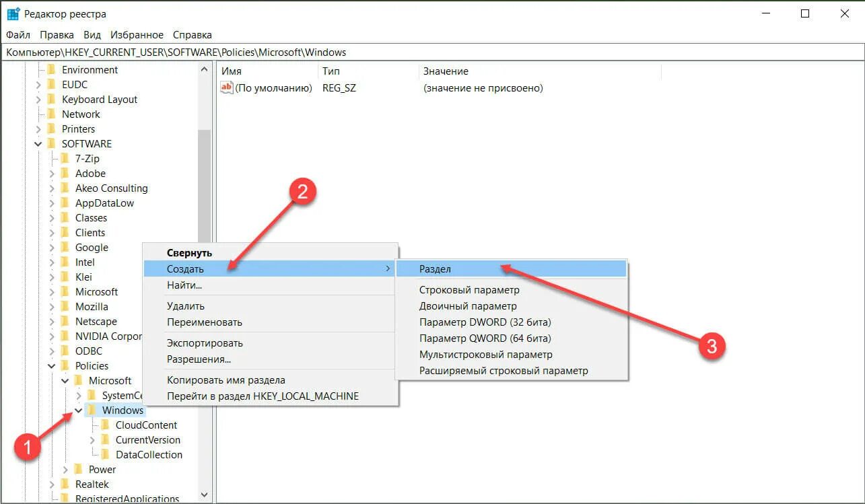865x504 pixels.
Task: Click the 7-Zip key folder icon
Action: (65, 159)
